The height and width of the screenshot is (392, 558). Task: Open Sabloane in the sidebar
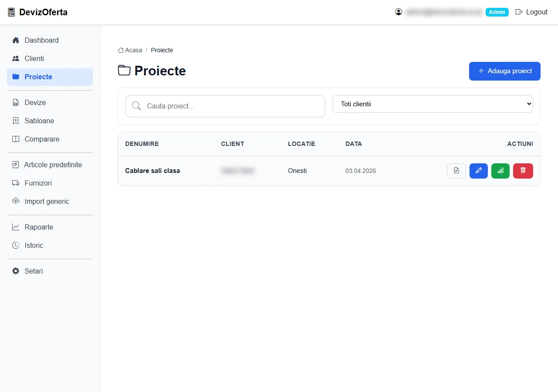(x=50, y=121)
